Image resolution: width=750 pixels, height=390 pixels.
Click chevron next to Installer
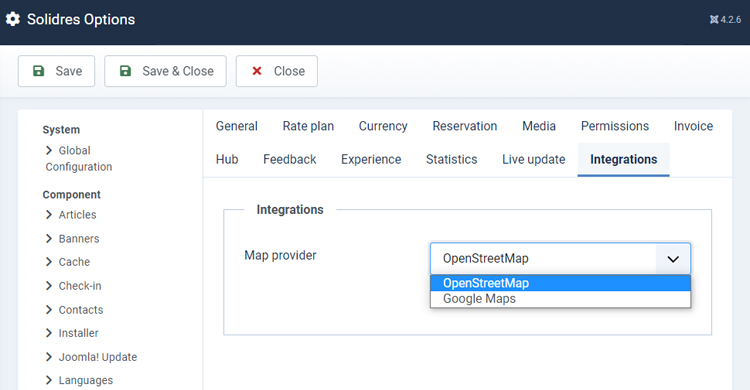(x=49, y=333)
